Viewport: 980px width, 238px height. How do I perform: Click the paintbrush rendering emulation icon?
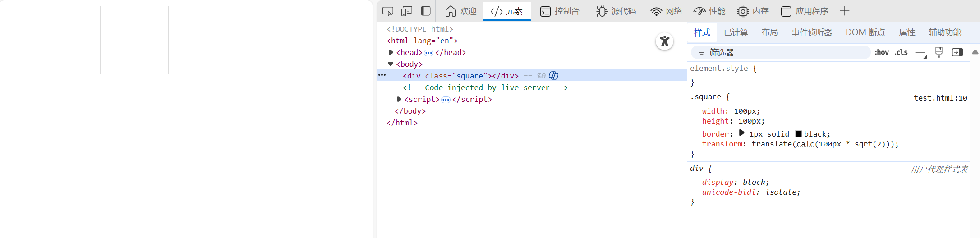coord(939,53)
